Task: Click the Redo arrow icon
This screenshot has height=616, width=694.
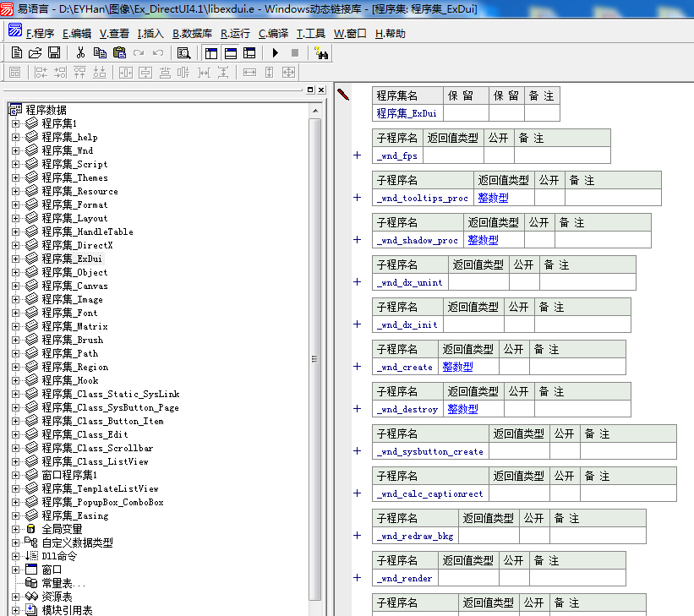Action: (x=139, y=53)
